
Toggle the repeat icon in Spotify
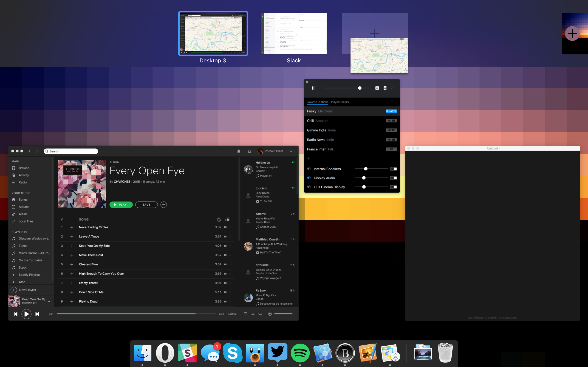[260, 314]
